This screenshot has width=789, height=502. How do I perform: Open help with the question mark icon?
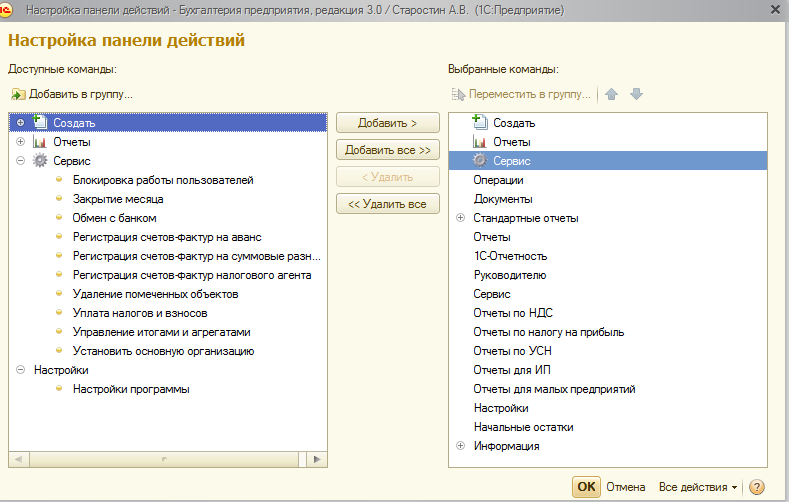tap(757, 487)
